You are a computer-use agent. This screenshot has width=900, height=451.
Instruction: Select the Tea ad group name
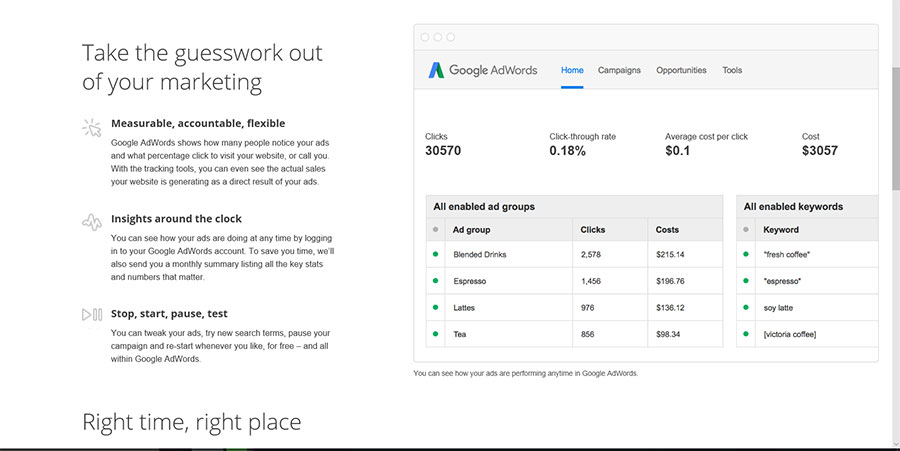(460, 334)
